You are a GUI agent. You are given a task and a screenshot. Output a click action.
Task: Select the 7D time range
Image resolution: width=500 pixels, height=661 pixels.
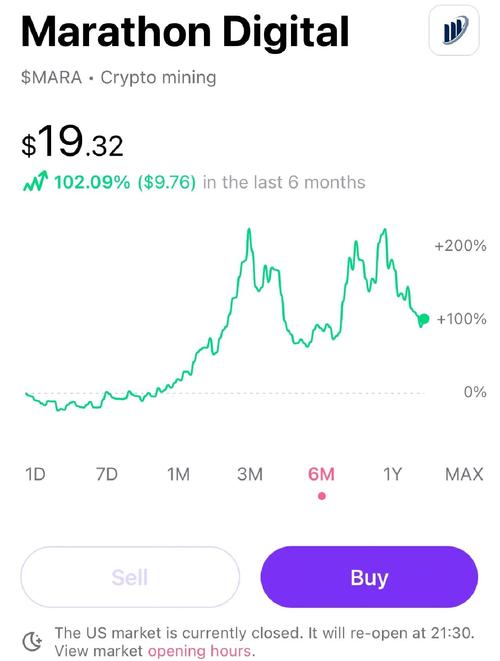pyautogui.click(x=107, y=474)
